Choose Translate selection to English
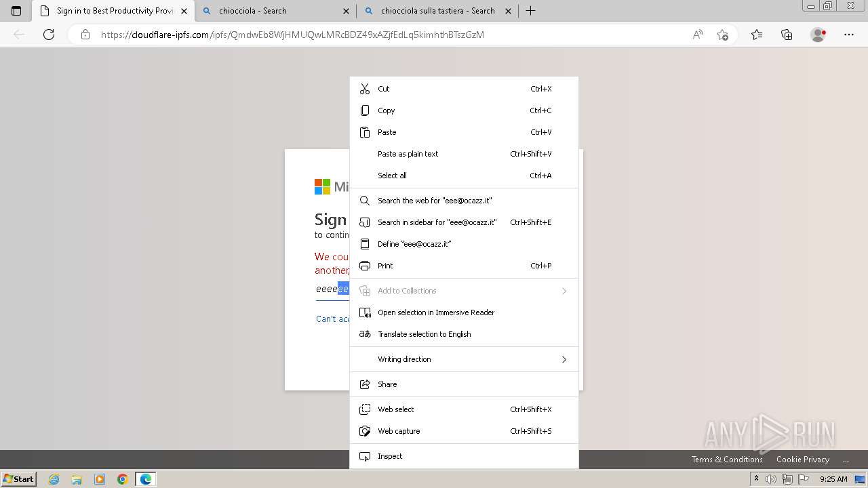Viewport: 868px width, 488px height. point(465,334)
